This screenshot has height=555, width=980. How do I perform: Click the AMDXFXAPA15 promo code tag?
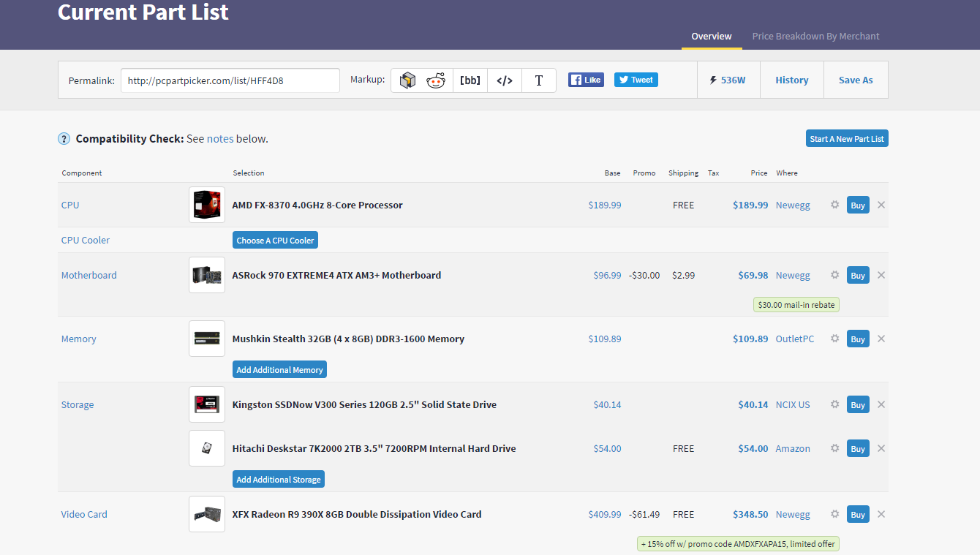(x=738, y=544)
